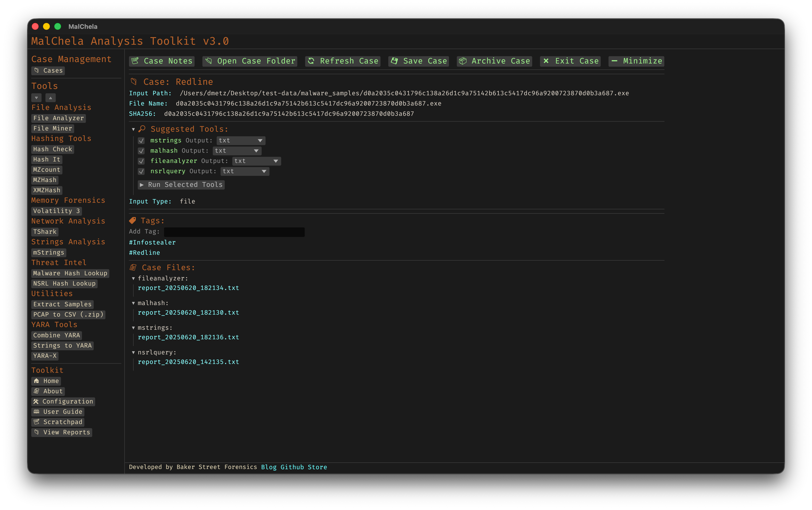Click the Open Case Folder button
The height and width of the screenshot is (510, 812).
click(x=249, y=61)
